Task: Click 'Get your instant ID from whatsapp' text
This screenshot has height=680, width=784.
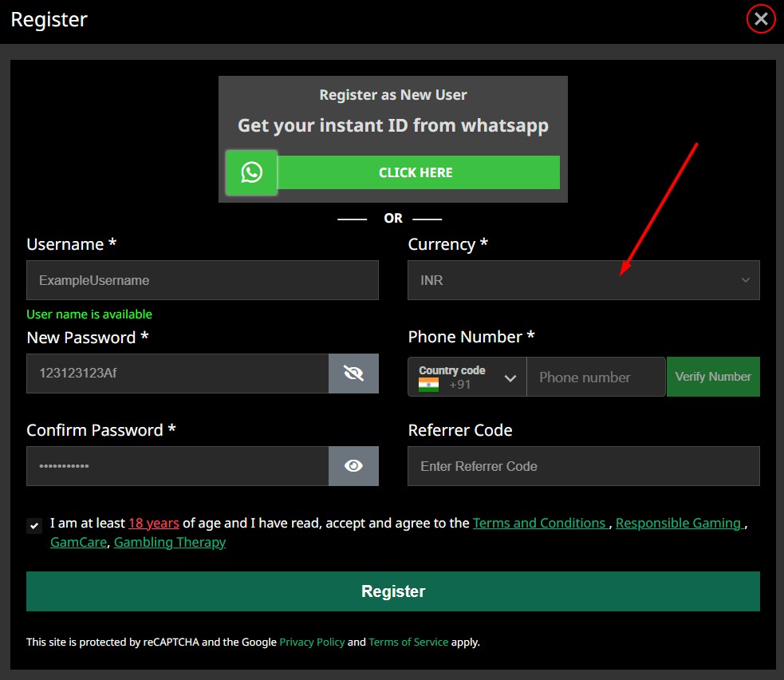Action: pyautogui.click(x=393, y=125)
